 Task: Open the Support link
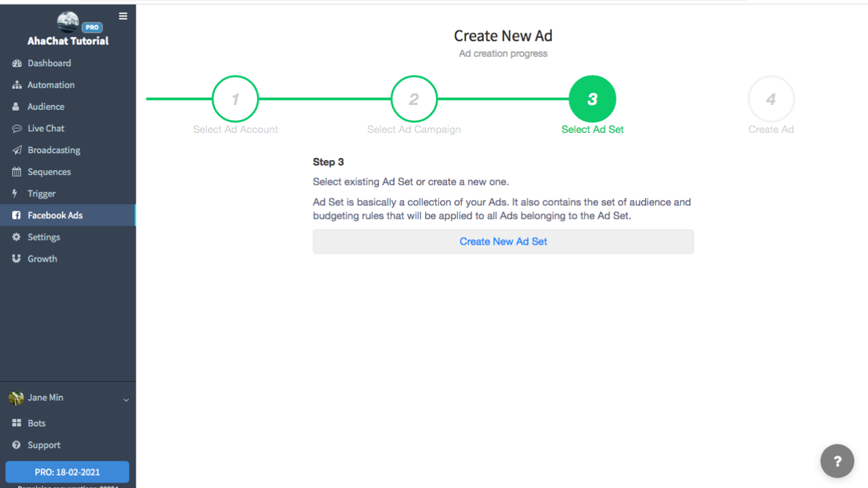[68, 445]
